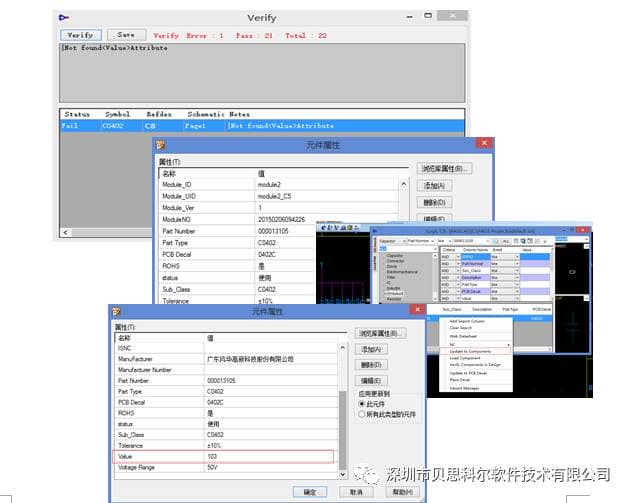Click the Verify window's title bar icon
The height and width of the screenshot is (503, 631).
[x=64, y=17]
